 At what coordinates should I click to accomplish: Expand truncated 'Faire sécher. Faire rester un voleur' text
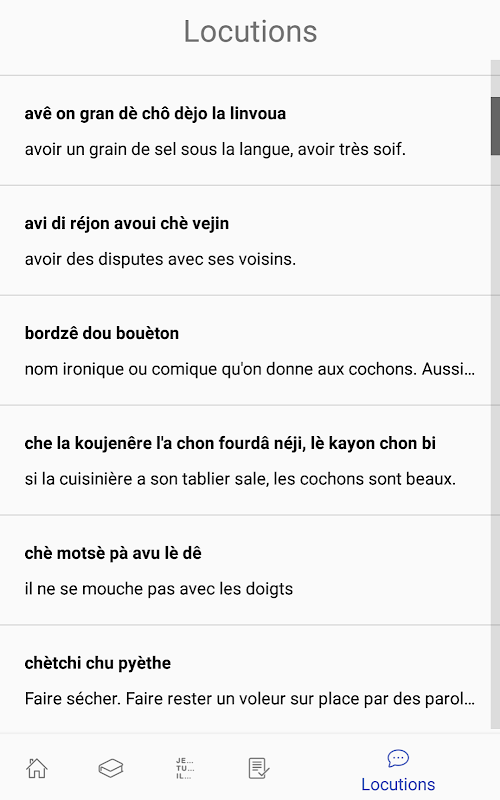249,698
